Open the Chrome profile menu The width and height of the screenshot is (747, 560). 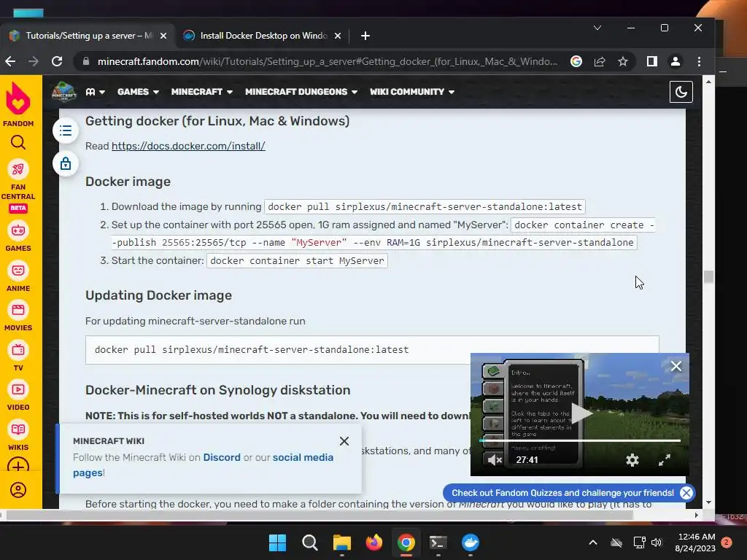675,61
